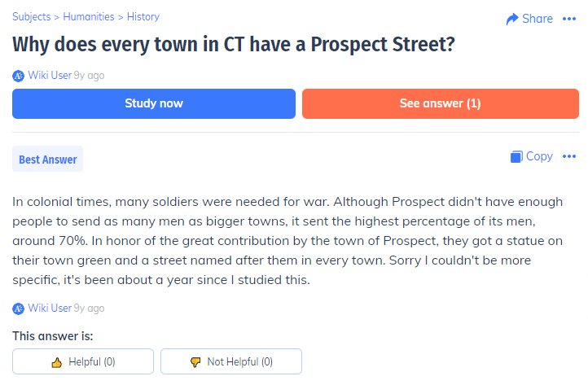Click the Copy answer icon
The image size is (588, 385).
click(x=516, y=156)
